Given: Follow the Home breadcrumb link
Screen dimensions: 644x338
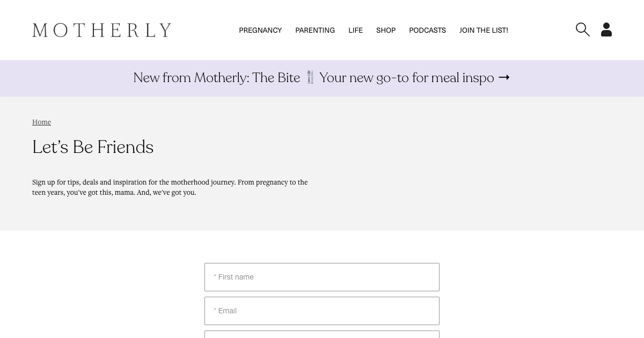Looking at the screenshot, I should 41,122.
